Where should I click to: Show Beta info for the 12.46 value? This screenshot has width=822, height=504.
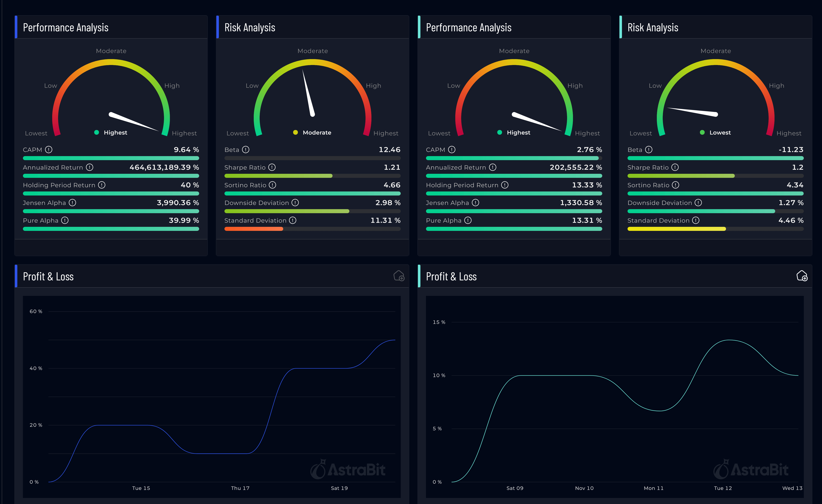[x=245, y=149]
